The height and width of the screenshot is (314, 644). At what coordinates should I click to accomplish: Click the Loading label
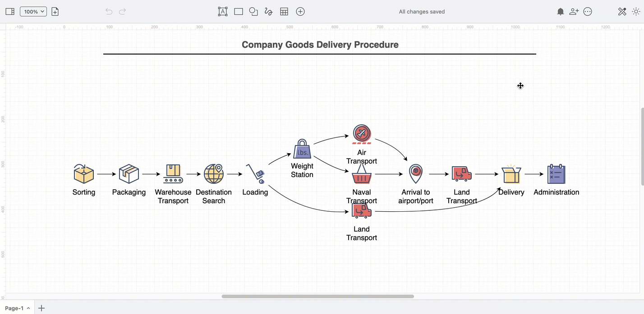[255, 192]
